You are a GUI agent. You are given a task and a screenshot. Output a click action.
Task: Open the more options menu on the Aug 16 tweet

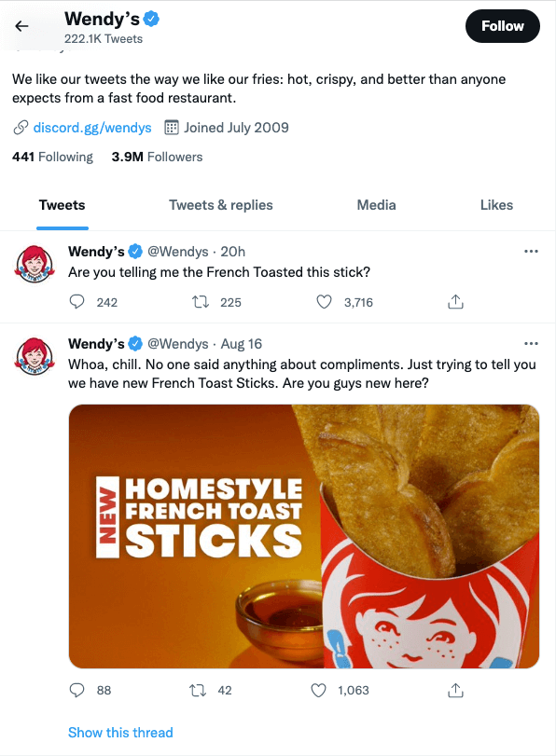pos(531,343)
